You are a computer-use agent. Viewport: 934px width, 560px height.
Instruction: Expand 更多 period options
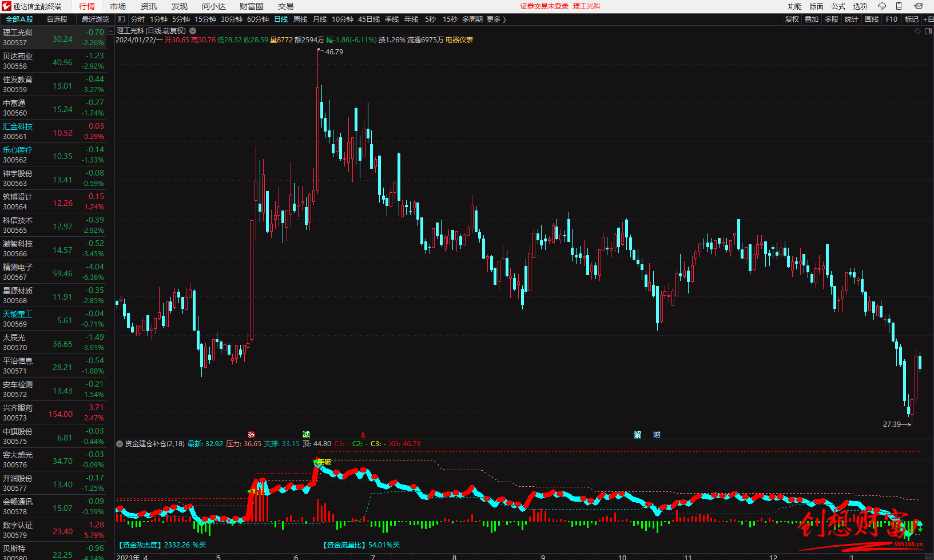point(496,19)
